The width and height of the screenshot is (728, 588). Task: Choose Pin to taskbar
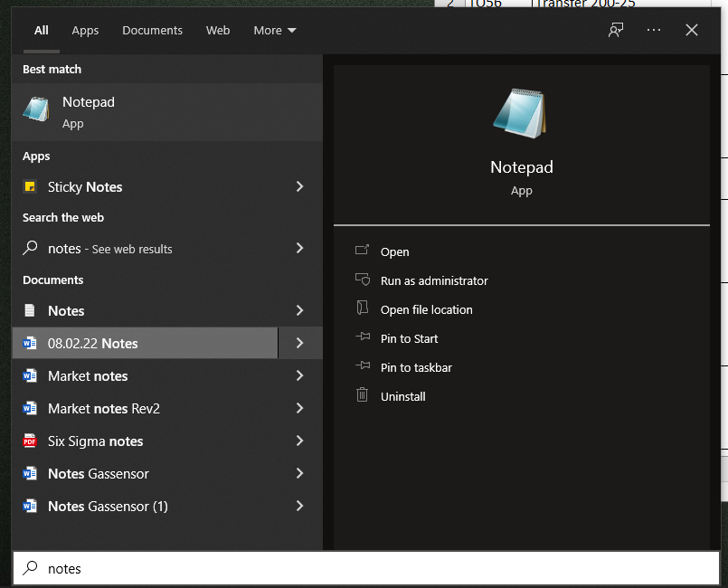(x=416, y=367)
